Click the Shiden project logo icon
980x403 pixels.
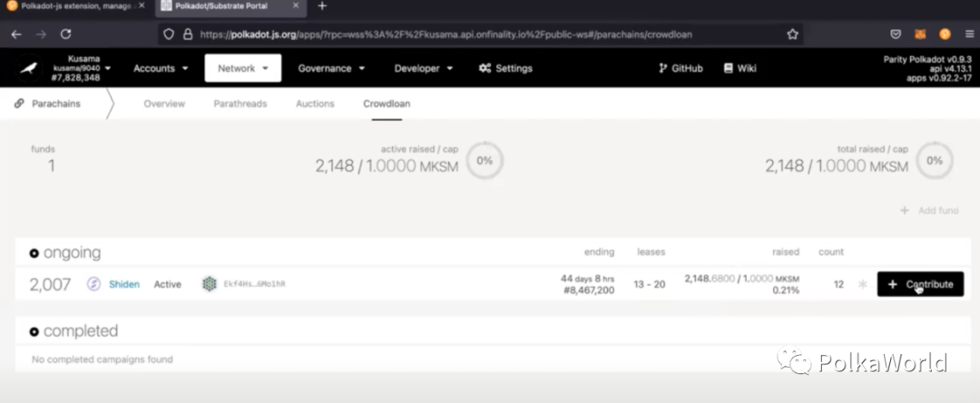tap(93, 284)
